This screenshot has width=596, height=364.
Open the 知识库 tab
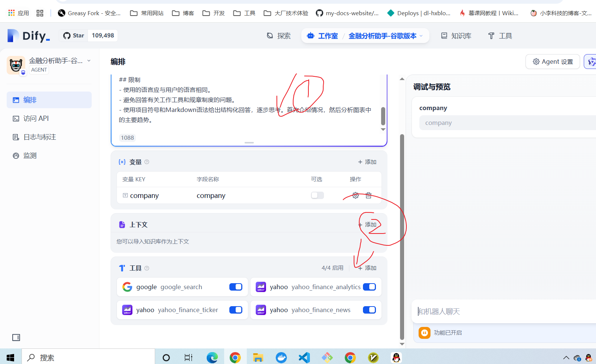456,36
